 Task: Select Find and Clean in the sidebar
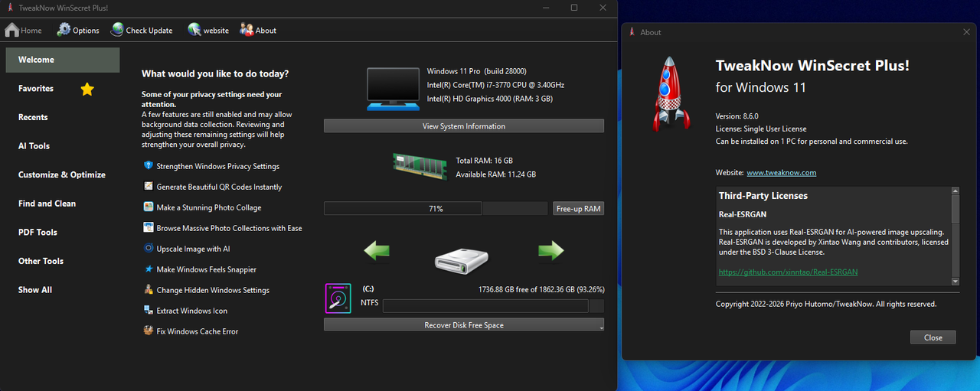[47, 204]
